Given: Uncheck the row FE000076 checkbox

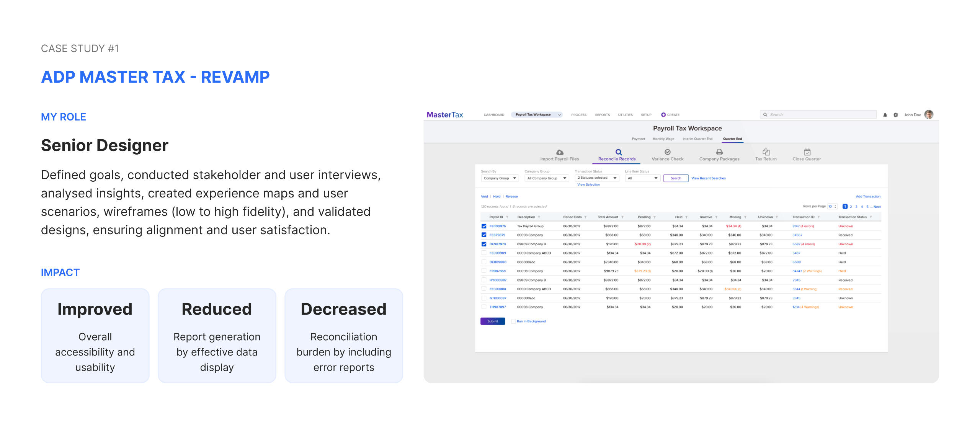Looking at the screenshot, I should (484, 226).
